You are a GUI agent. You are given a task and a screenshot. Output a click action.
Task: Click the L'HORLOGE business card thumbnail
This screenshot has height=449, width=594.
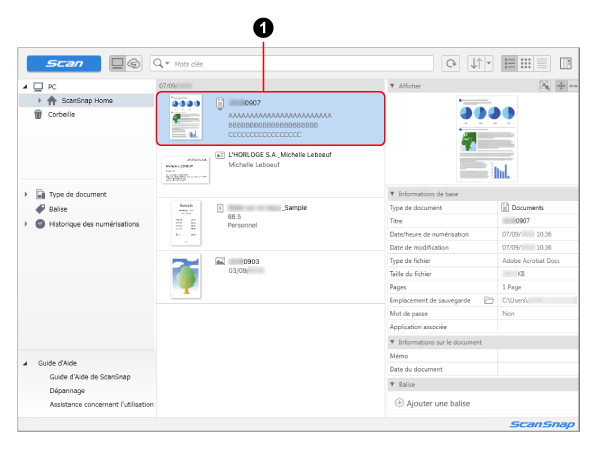(x=186, y=170)
